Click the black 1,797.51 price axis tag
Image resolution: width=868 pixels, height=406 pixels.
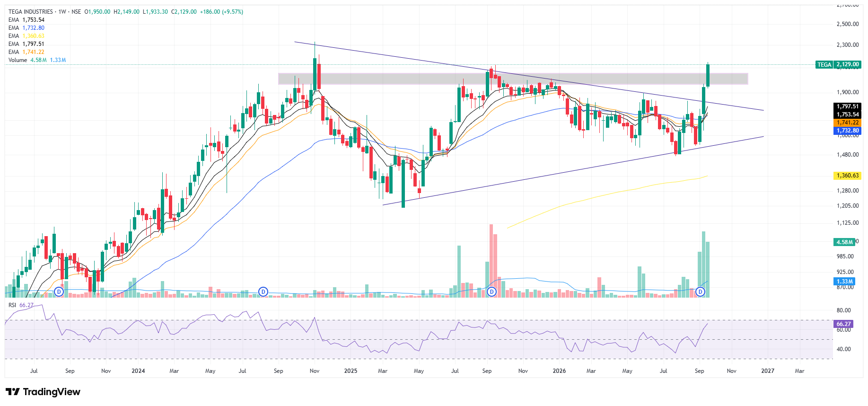pos(847,106)
